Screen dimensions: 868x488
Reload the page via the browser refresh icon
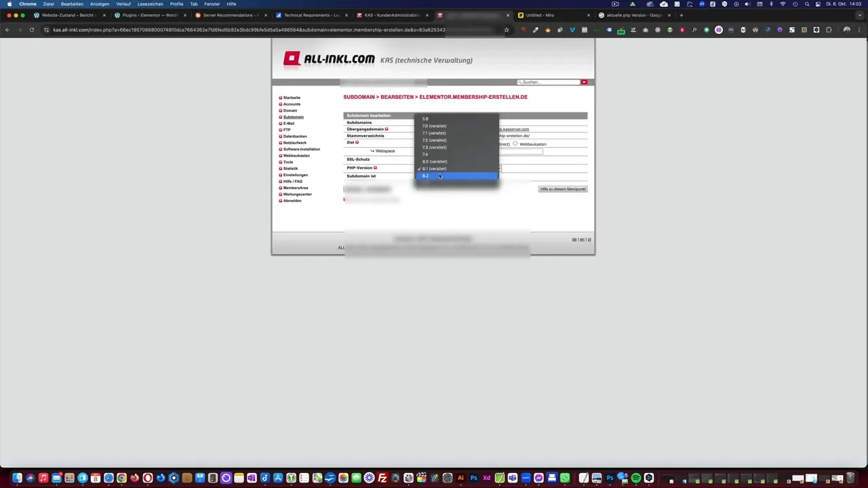(31, 29)
